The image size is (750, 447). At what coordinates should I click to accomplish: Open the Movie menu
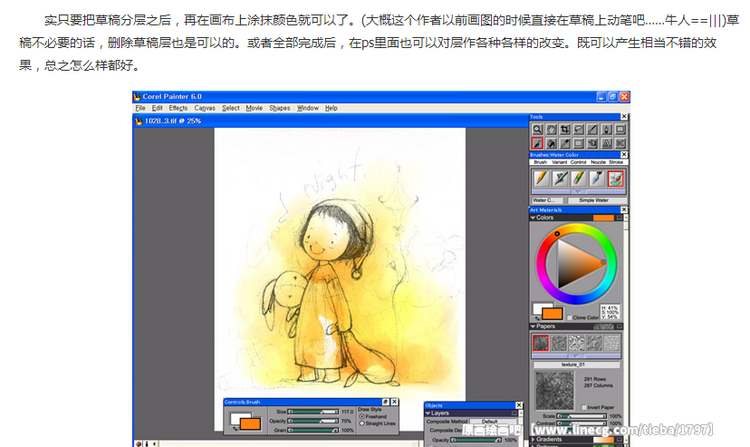(254, 108)
